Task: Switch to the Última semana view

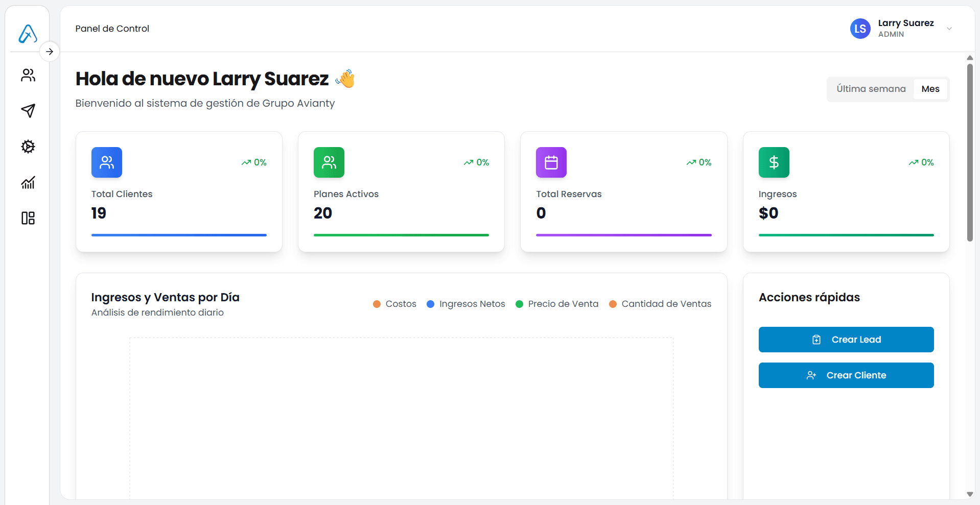Action: click(x=871, y=89)
